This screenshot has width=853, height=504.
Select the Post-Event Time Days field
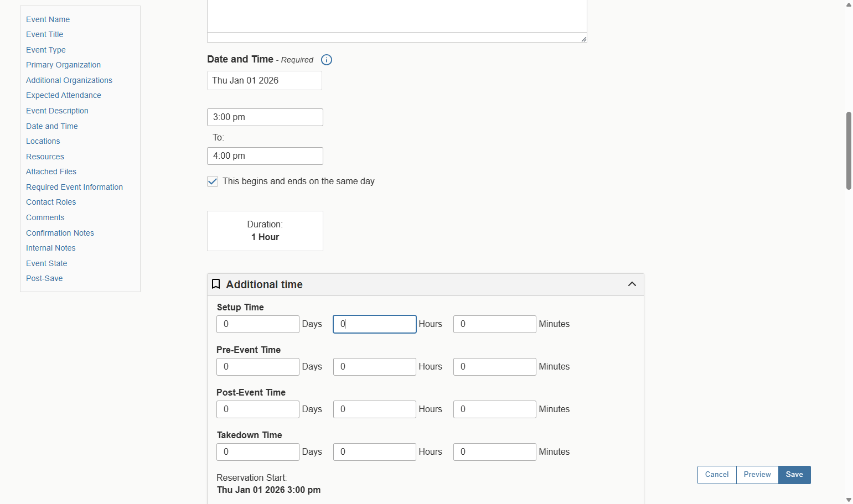(x=258, y=409)
